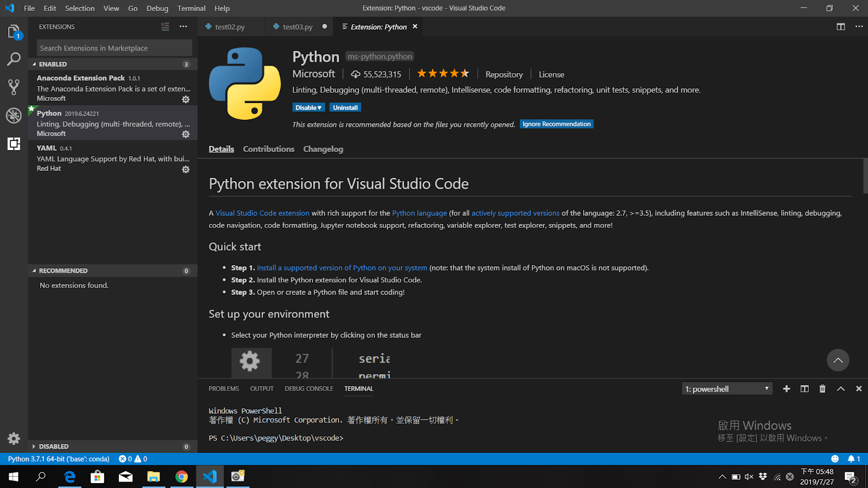Maximize the panel with the chevron toggle

click(840, 388)
